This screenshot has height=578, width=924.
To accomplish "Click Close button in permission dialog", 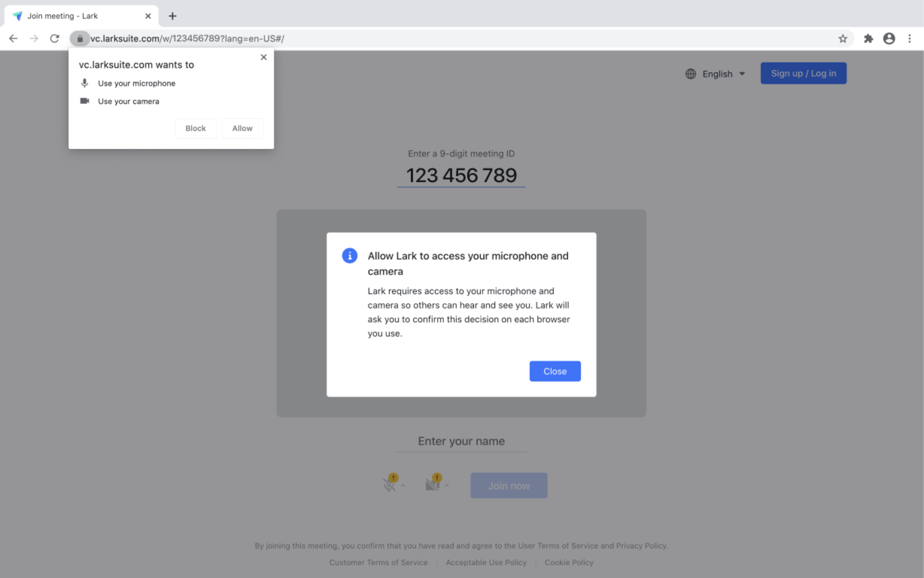I will pyautogui.click(x=555, y=371).
